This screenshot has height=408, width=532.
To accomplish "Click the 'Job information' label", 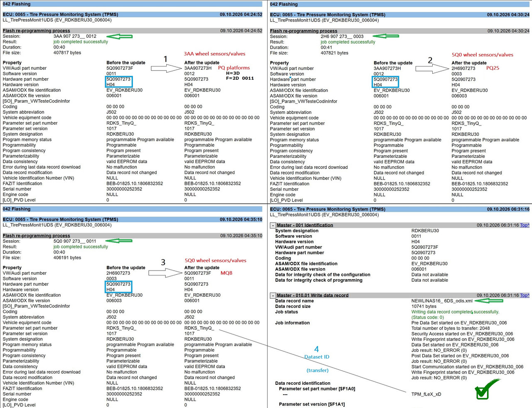I will 292,323.
